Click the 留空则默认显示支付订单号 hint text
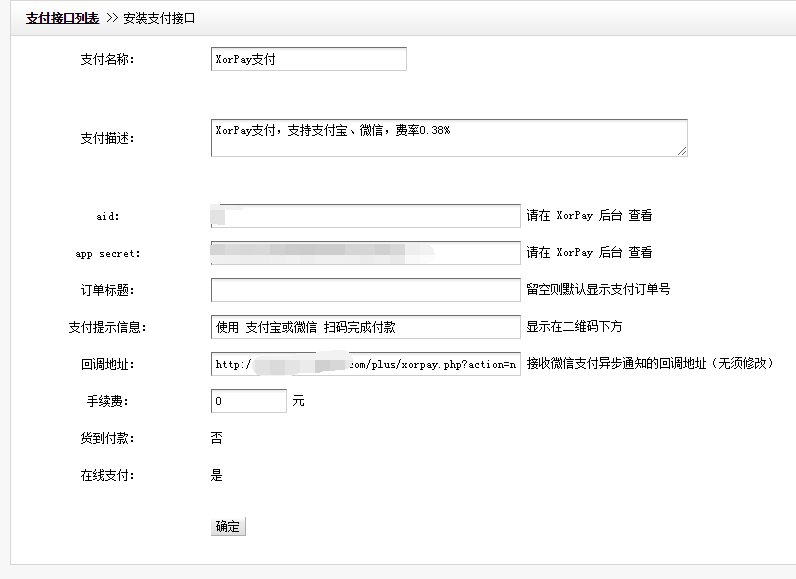Screen dimensions: 796x579 598,290
